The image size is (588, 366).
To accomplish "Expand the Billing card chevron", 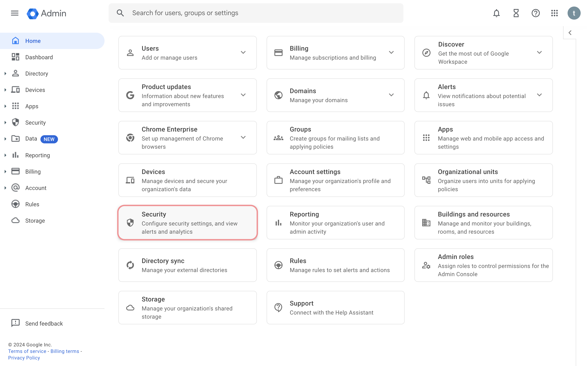I will point(392,52).
